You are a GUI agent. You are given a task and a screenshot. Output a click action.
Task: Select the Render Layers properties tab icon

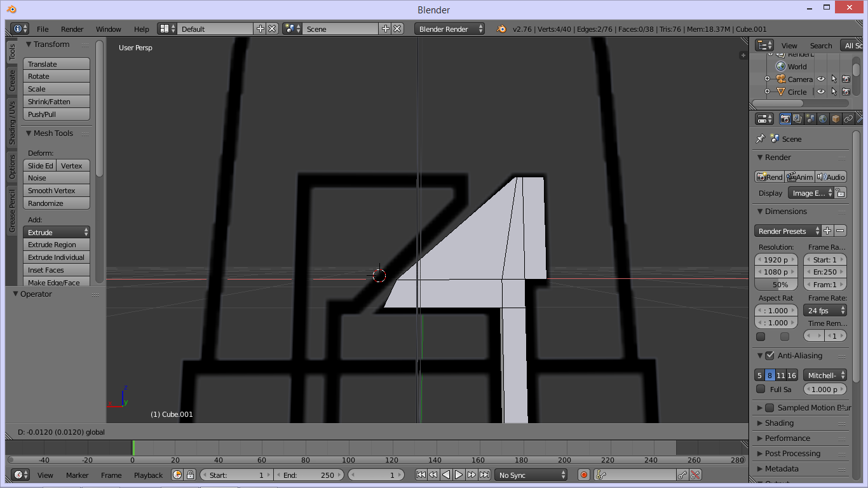(797, 119)
